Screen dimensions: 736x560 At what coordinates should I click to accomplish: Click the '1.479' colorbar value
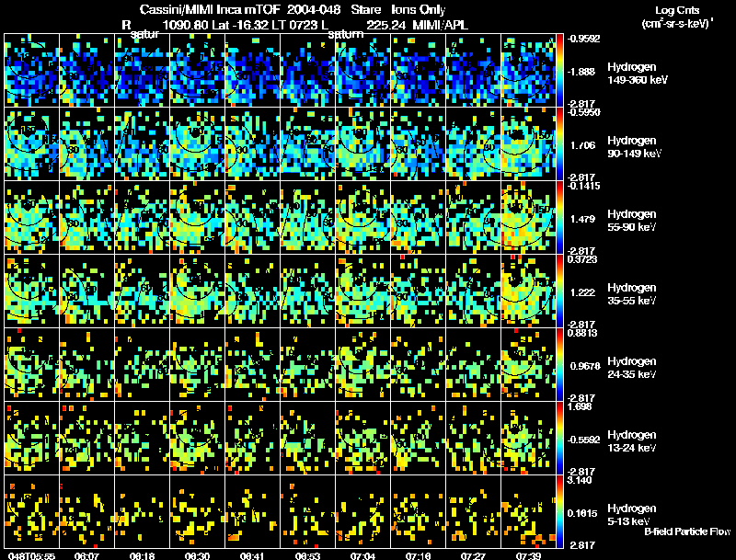click(x=582, y=219)
